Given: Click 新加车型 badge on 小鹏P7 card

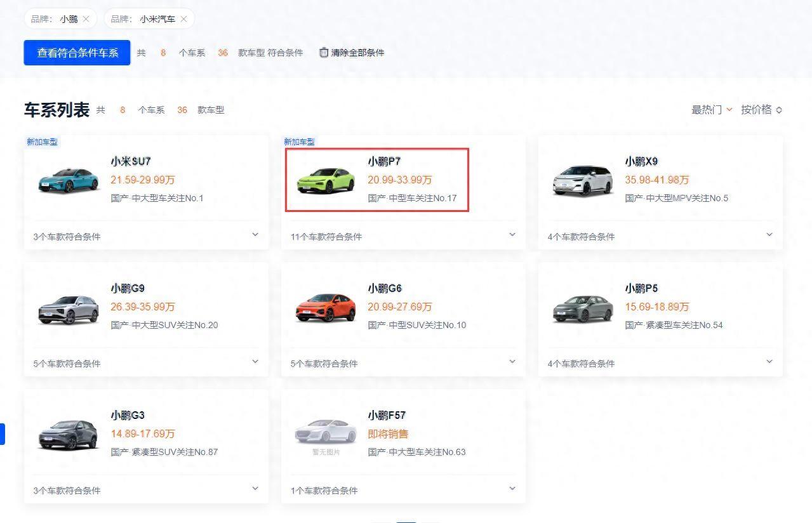Looking at the screenshot, I should point(299,142).
